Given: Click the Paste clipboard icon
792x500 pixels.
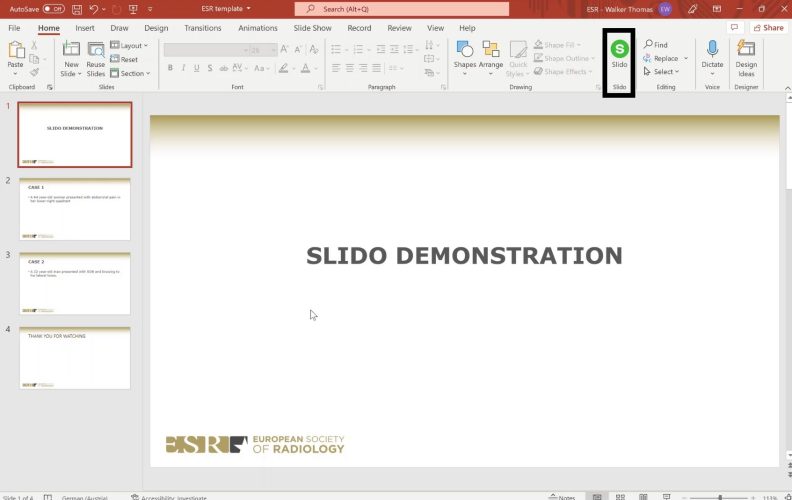Looking at the screenshot, I should pos(16,50).
